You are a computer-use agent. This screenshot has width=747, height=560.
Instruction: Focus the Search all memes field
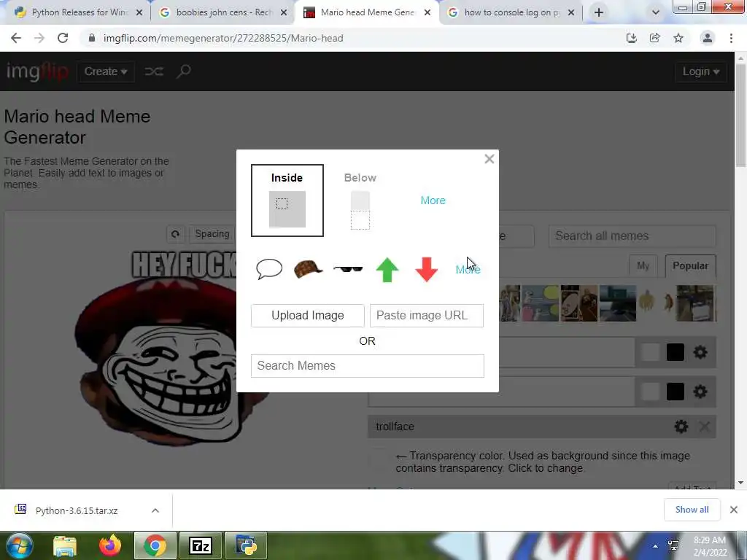[632, 236]
